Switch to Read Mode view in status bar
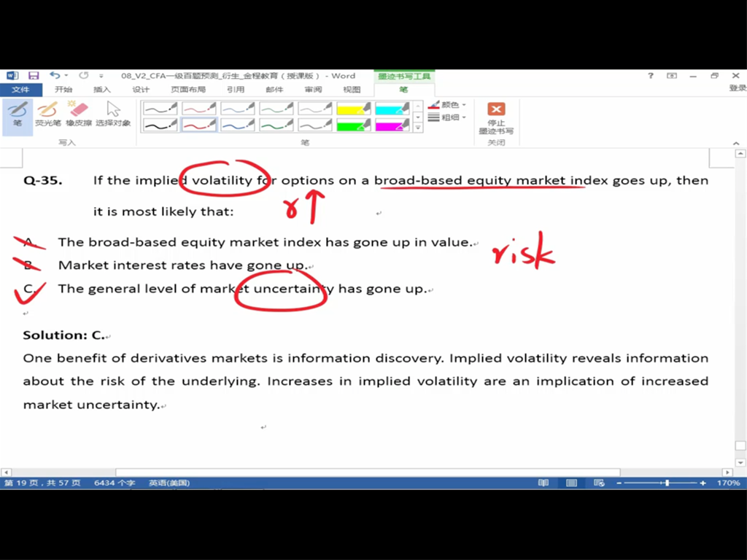747x560 pixels. (x=543, y=483)
